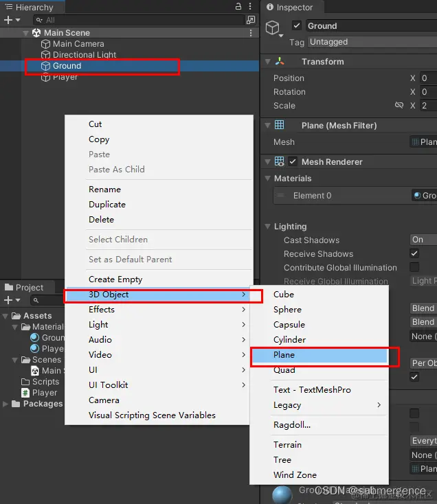This screenshot has width=437, height=504.
Task: Toggle the Receive Shadows checkbox
Action: [x=414, y=253]
